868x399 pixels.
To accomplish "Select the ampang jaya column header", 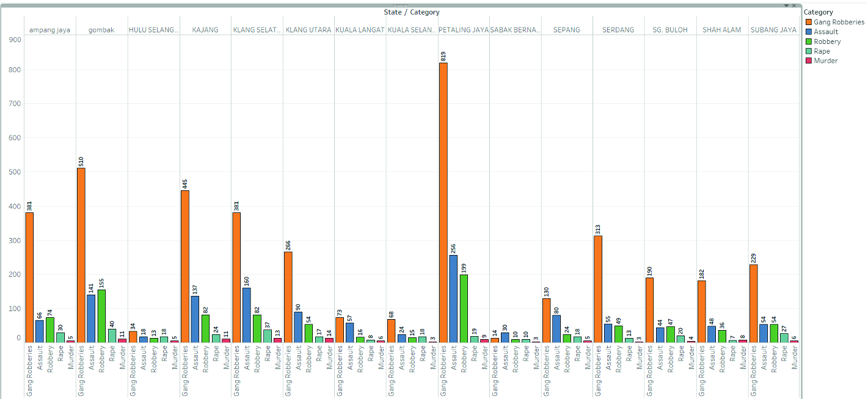I will point(50,29).
